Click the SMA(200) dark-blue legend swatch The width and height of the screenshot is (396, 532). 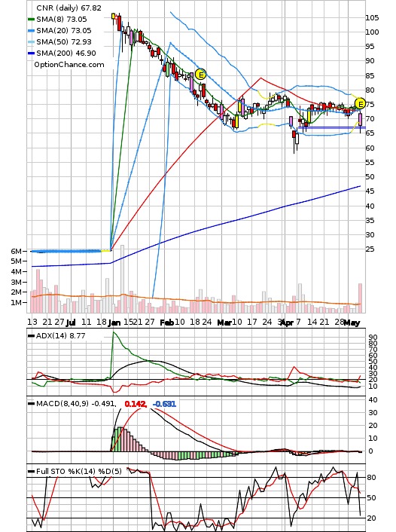click(31, 54)
